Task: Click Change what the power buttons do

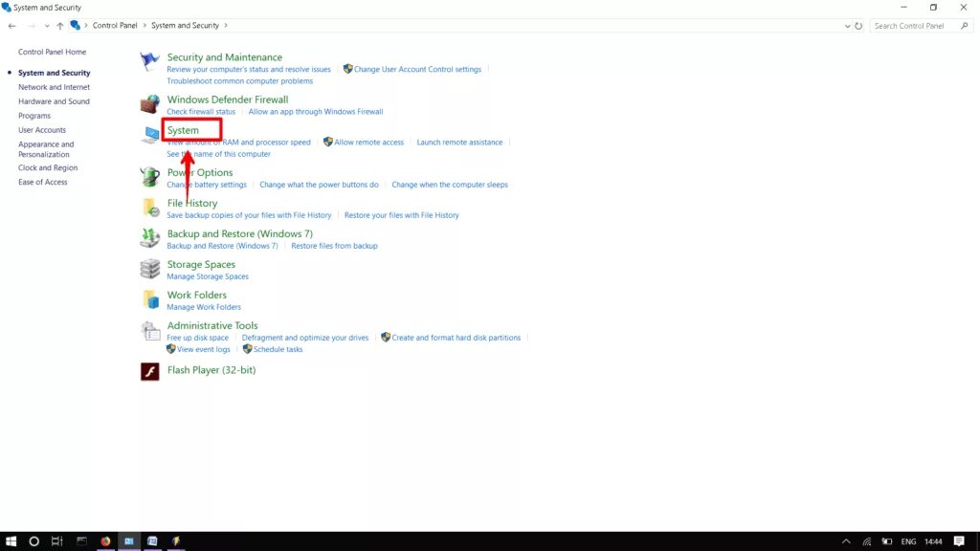Action: pos(319,185)
